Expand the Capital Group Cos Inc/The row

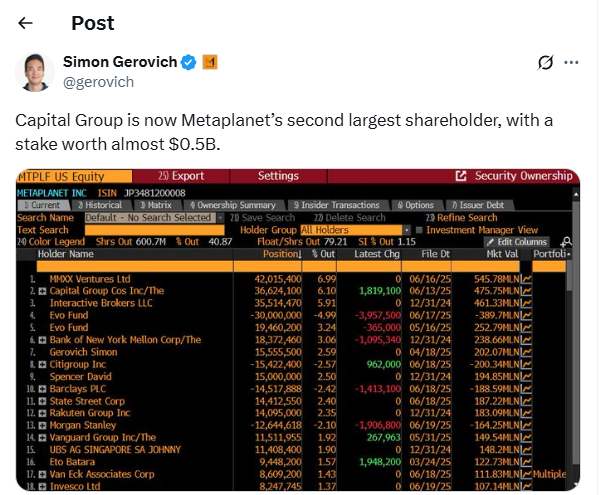[x=42, y=291]
